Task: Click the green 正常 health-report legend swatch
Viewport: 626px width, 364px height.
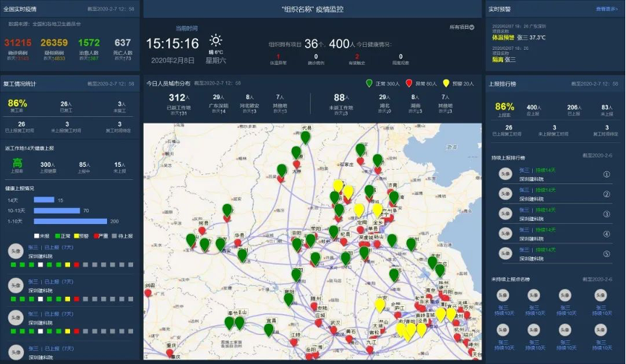Action: pos(58,236)
